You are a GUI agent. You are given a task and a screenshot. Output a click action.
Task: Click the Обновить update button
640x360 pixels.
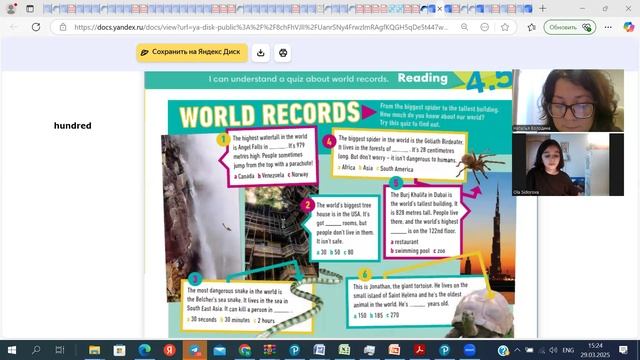click(569, 27)
